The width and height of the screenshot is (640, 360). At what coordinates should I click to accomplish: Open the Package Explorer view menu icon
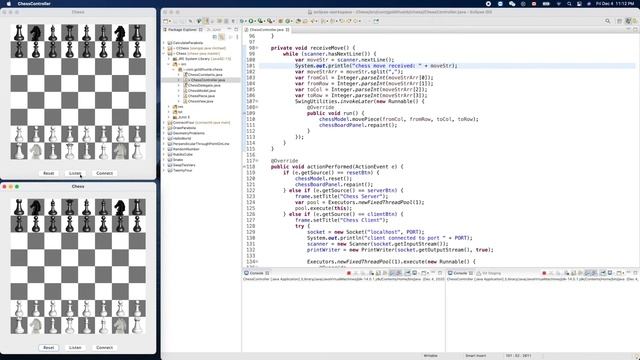click(237, 37)
